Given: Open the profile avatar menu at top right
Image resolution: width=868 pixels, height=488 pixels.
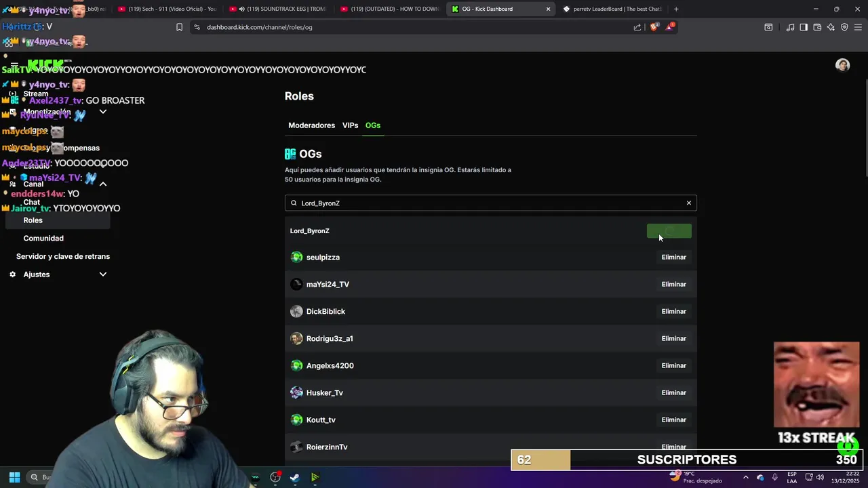Looking at the screenshot, I should tap(842, 65).
